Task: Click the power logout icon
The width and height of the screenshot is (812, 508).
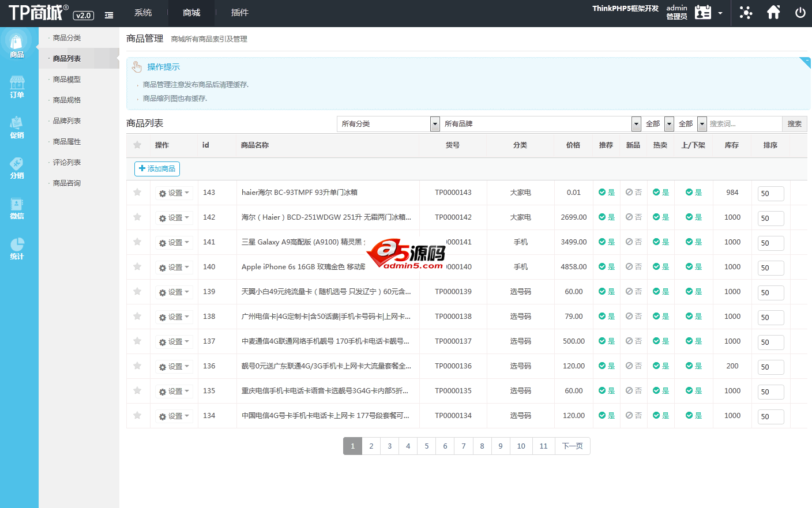Action: point(800,13)
